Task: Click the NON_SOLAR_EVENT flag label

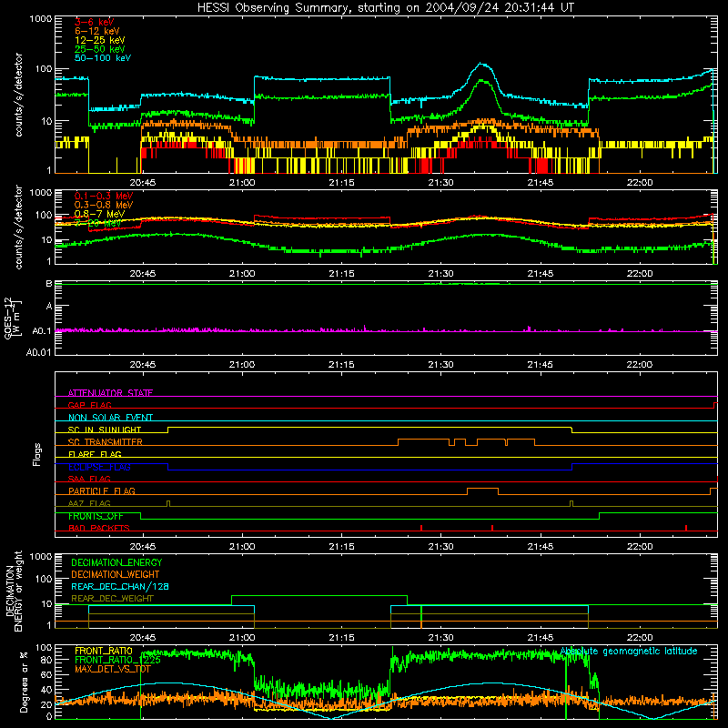Action: pyautogui.click(x=110, y=418)
